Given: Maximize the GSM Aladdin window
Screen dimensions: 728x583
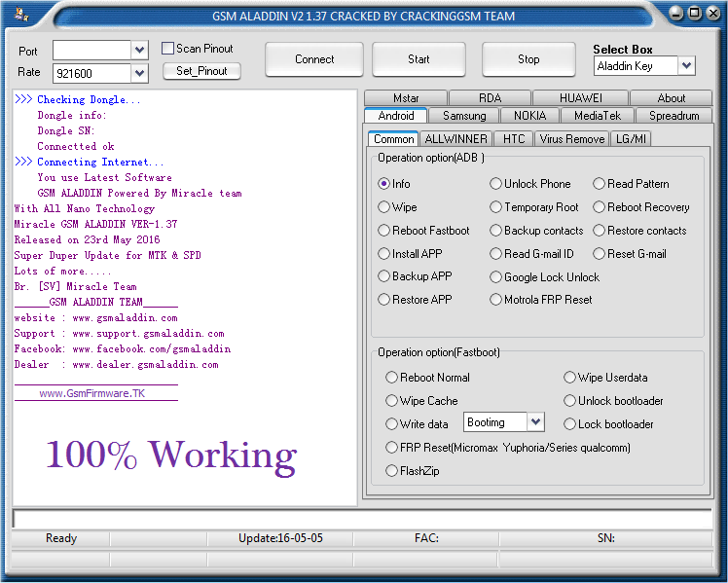Looking at the screenshot, I should coord(695,13).
